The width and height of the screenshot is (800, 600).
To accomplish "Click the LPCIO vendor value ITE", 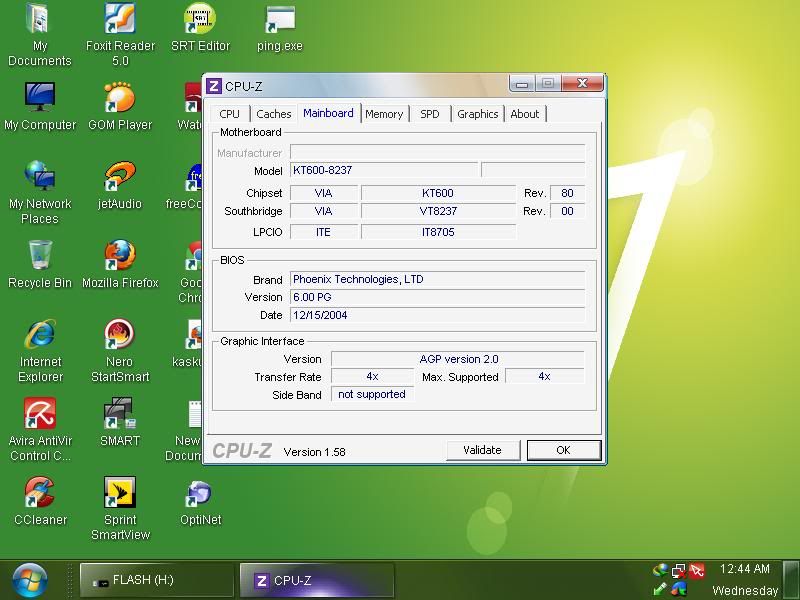I will point(323,232).
